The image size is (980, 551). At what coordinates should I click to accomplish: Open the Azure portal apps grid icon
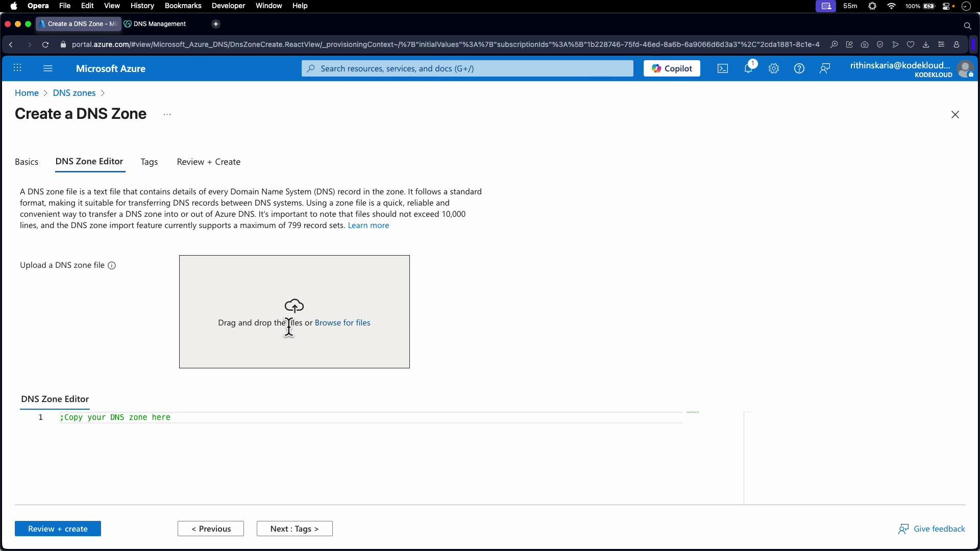click(x=17, y=68)
